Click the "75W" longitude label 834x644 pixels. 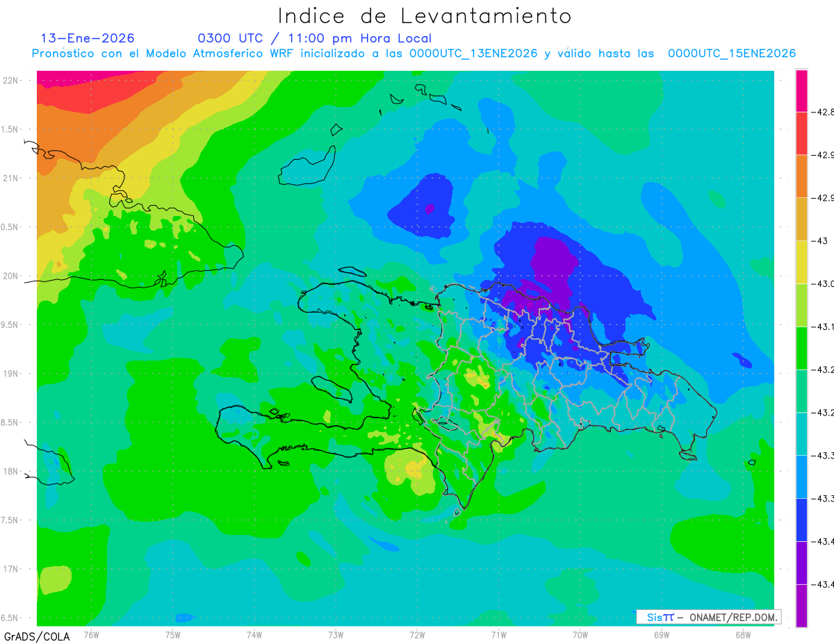pyautogui.click(x=173, y=634)
